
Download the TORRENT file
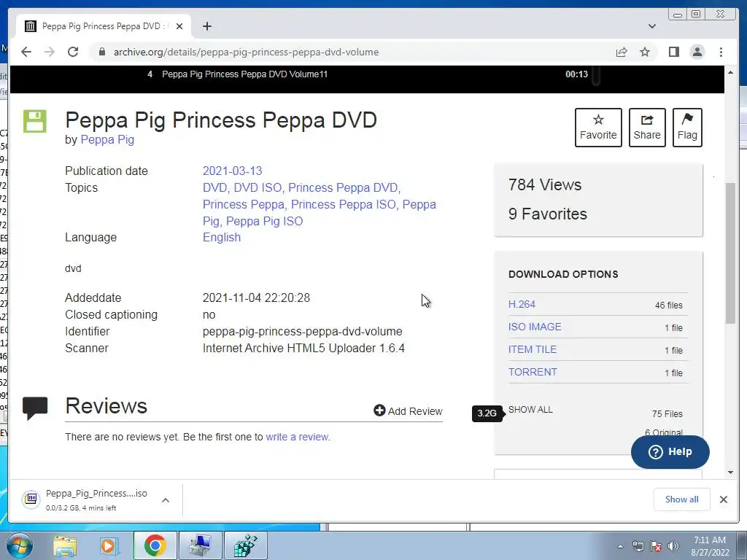(533, 372)
